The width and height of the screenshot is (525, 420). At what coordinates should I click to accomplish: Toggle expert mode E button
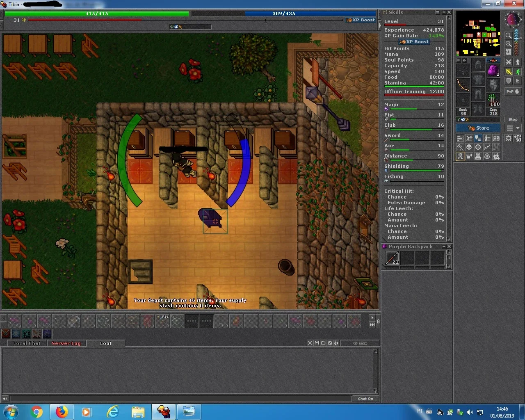518,81
